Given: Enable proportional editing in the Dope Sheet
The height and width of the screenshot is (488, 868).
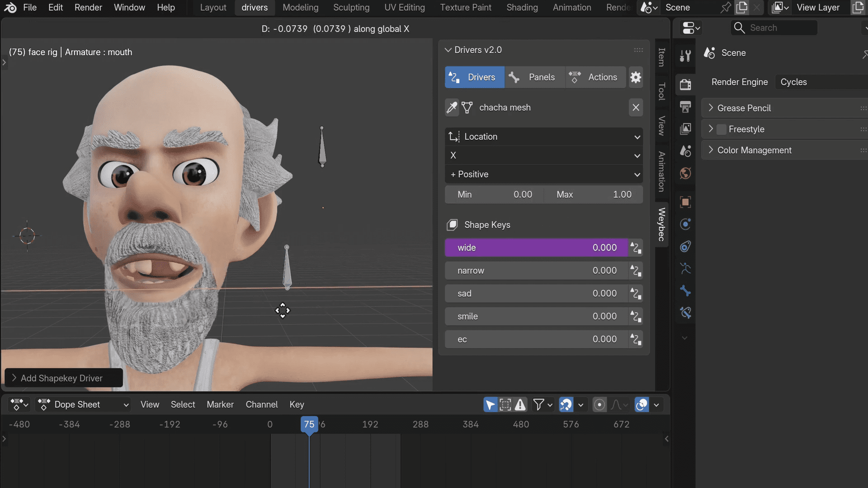Looking at the screenshot, I should click(x=599, y=404).
